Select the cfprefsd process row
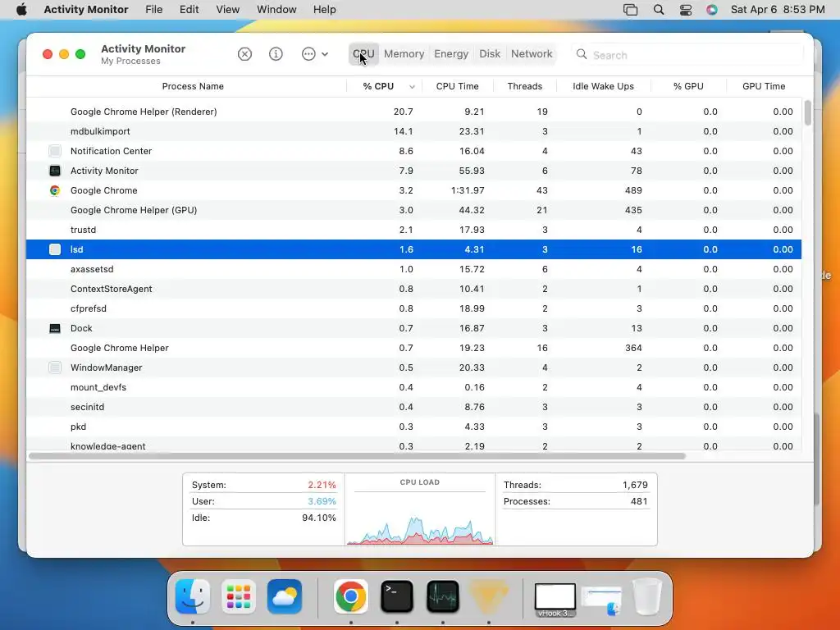Screen dimensions: 840x630 pyautogui.click(x=413, y=308)
